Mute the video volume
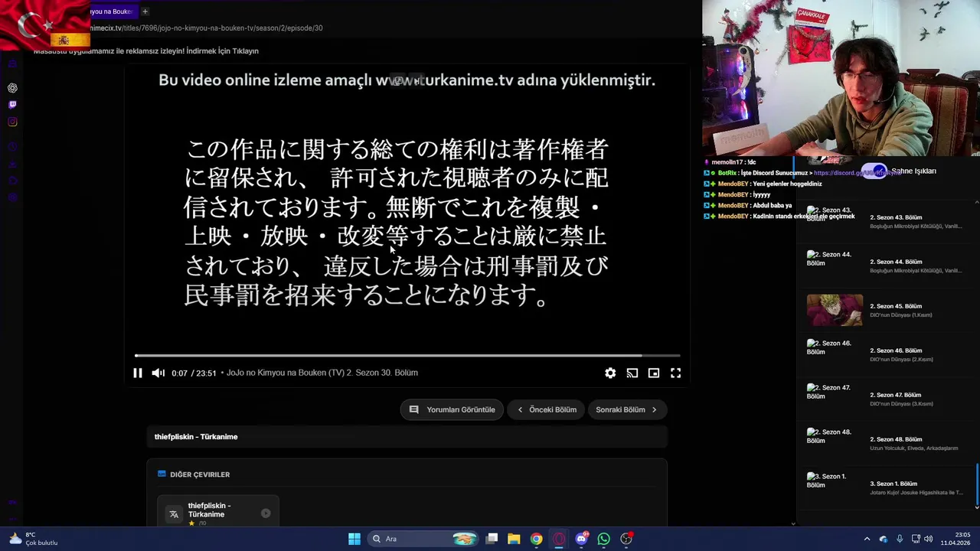Screen dimensions: 980x551 (158, 373)
